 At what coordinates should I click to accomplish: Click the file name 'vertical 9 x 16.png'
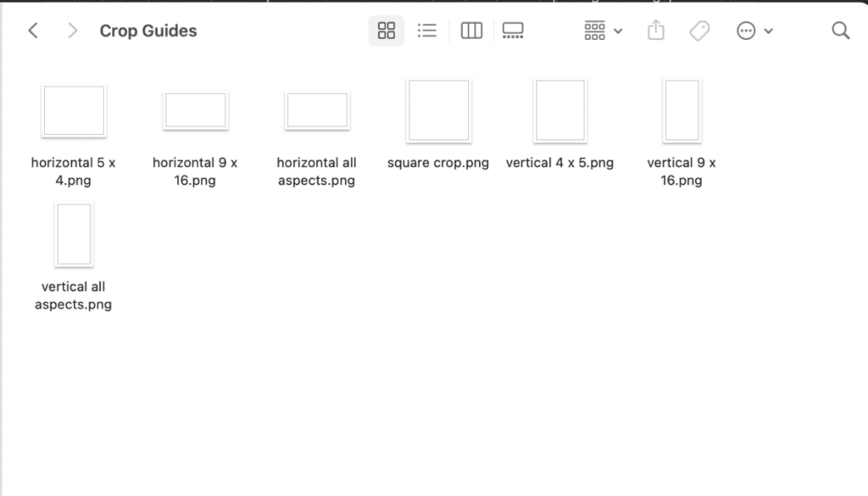[x=682, y=171]
